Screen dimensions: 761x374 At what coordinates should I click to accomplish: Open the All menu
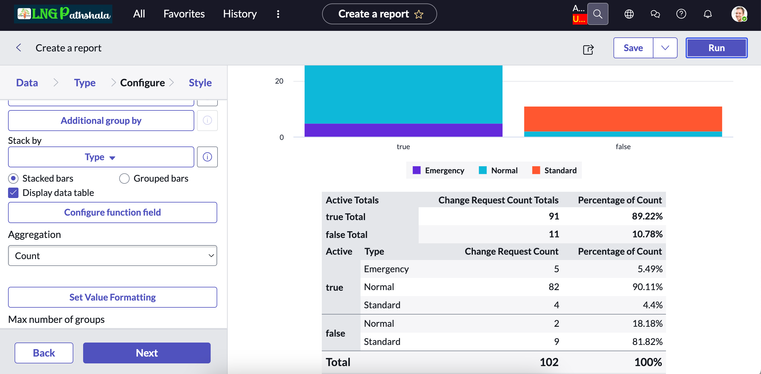point(139,14)
